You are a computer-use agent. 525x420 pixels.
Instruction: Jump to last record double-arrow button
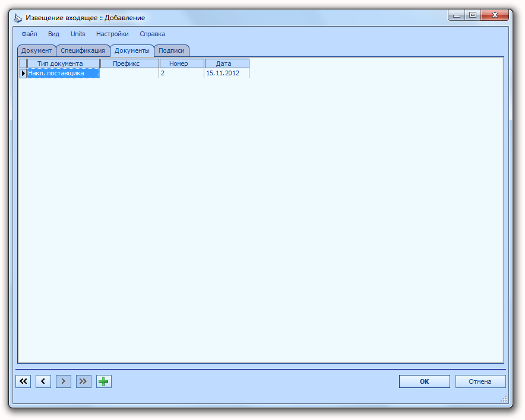[x=83, y=381]
